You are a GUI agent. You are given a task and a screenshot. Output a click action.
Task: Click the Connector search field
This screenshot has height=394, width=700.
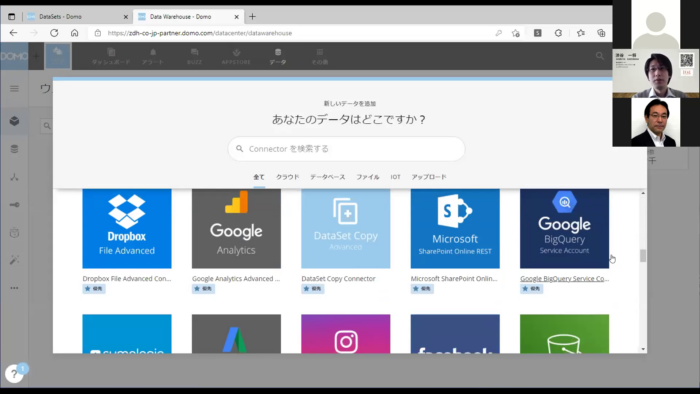coord(346,149)
